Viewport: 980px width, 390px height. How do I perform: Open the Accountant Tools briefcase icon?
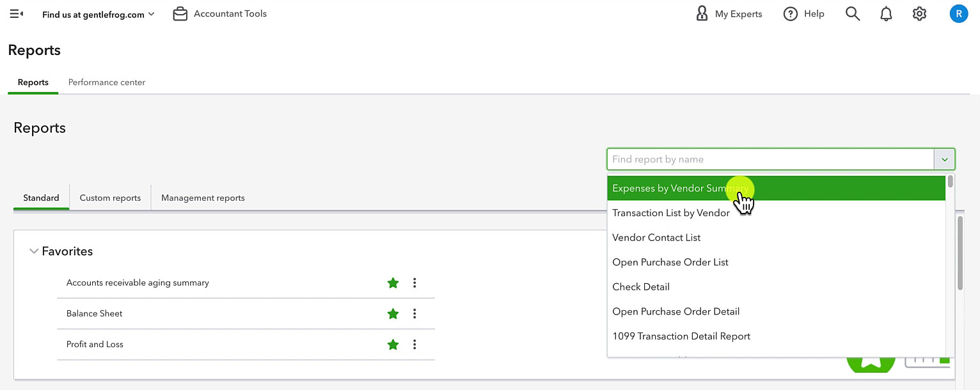click(180, 13)
